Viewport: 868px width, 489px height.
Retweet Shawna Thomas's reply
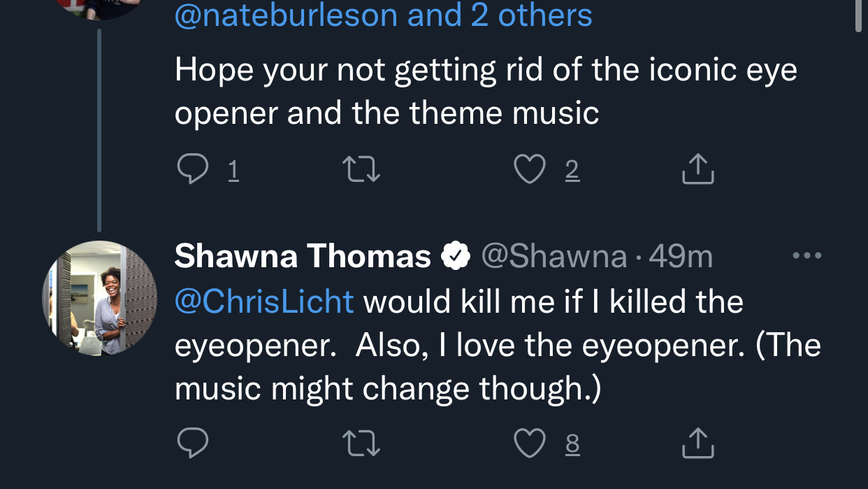pyautogui.click(x=361, y=442)
